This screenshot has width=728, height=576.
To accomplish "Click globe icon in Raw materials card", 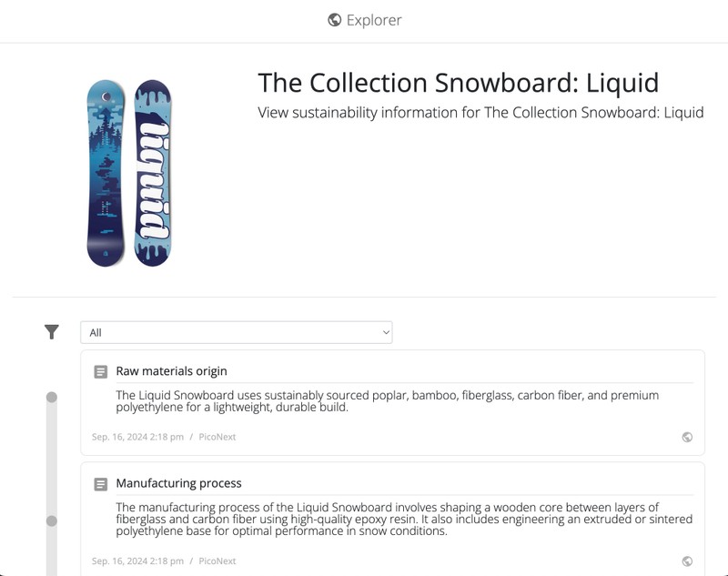I will point(687,437).
